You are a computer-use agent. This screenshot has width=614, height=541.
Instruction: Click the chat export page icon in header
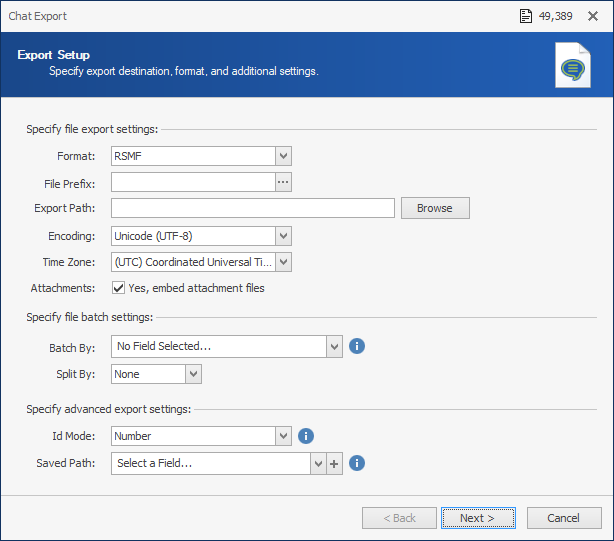pyautogui.click(x=573, y=65)
